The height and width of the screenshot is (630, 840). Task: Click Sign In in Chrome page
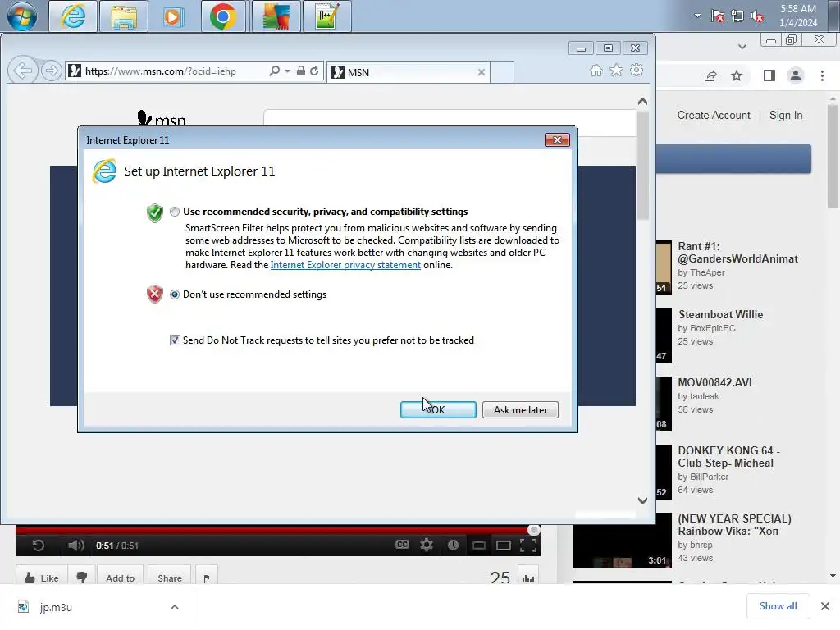pyautogui.click(x=786, y=115)
